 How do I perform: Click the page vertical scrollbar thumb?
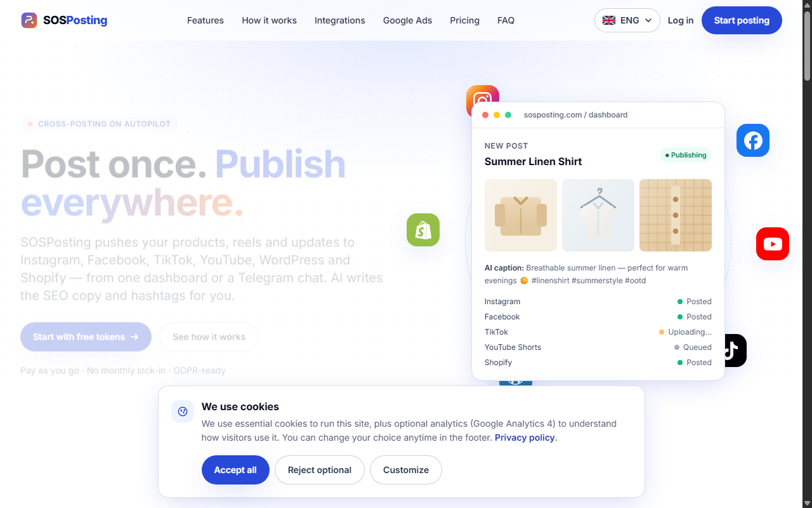pyautogui.click(x=807, y=46)
